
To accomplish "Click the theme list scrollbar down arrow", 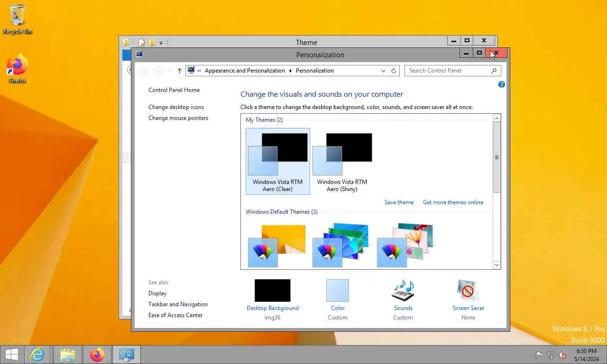I will 497,265.
